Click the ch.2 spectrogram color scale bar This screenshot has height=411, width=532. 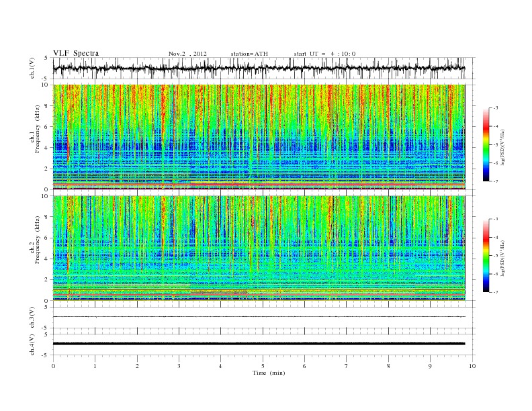pos(486,256)
